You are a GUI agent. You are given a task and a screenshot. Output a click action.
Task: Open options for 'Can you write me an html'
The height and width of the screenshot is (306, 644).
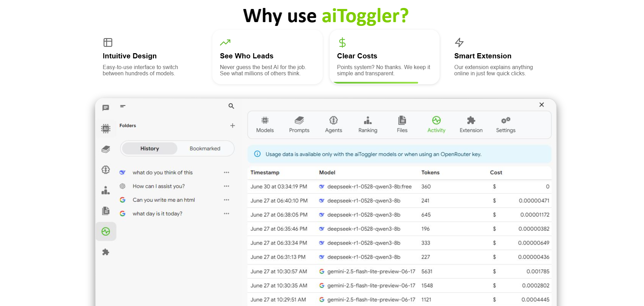(x=227, y=200)
